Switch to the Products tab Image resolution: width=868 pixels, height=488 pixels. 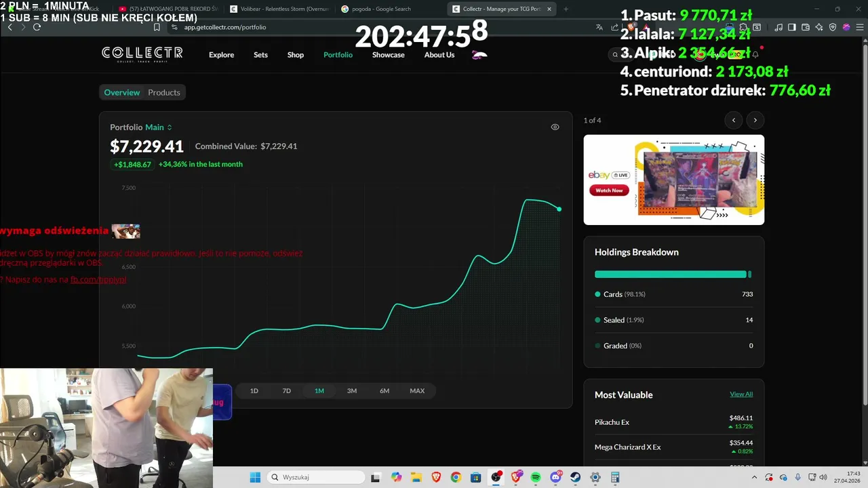coord(164,92)
